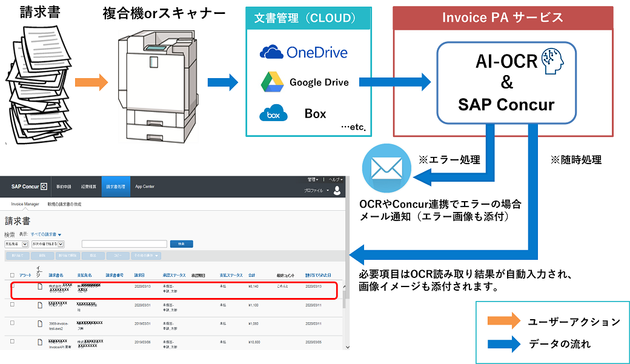The image size is (630, 364).
Task: Open the すべての請求書 view dropdown
Action: pyautogui.click(x=46, y=234)
